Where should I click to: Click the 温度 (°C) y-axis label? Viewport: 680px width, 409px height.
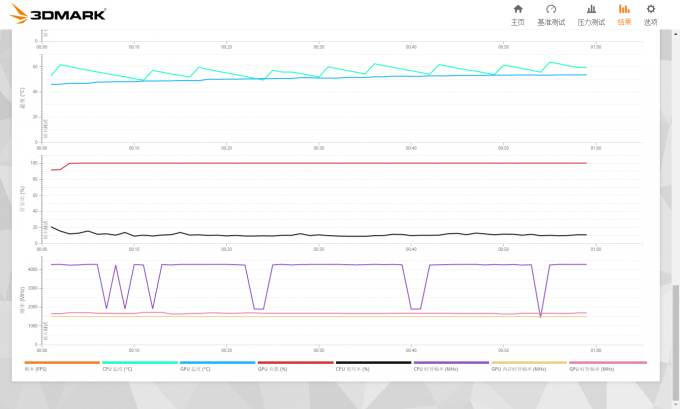click(23, 98)
